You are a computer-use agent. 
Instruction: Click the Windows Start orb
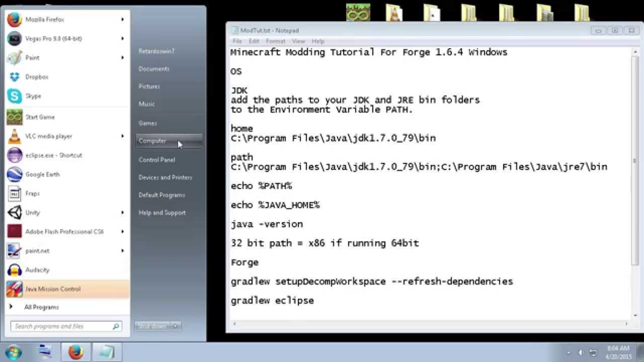(x=13, y=351)
